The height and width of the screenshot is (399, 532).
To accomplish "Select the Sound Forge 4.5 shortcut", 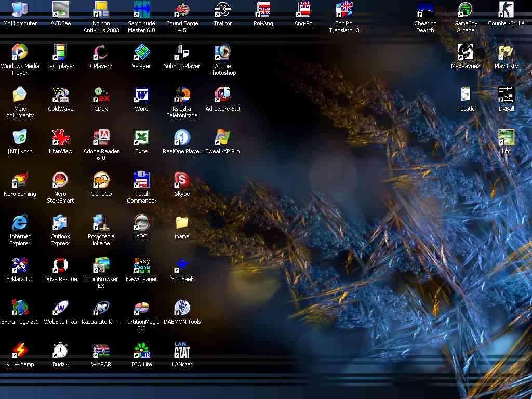I will click(x=182, y=9).
